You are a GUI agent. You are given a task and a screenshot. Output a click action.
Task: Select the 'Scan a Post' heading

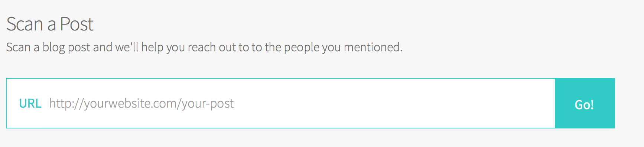pos(50,24)
